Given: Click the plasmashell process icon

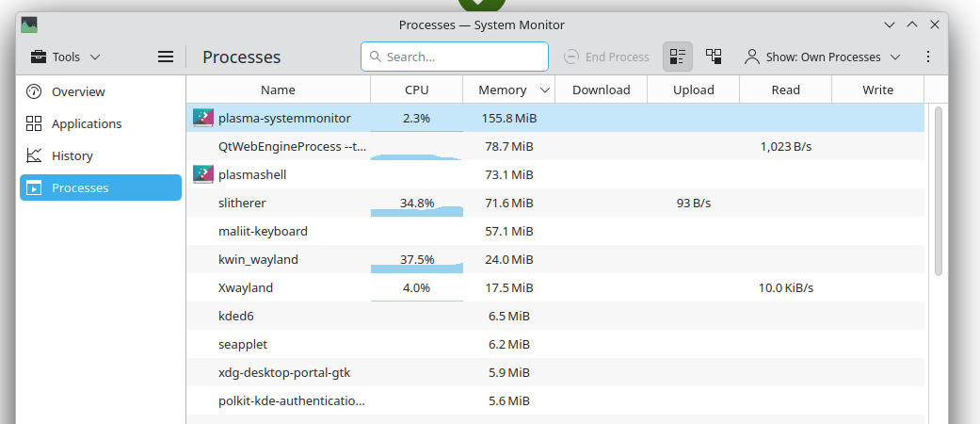Looking at the screenshot, I should point(203,174).
